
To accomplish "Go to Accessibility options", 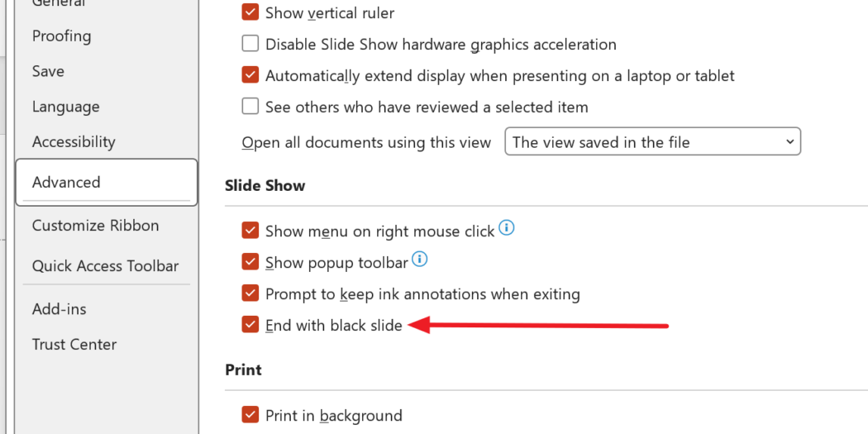I will (74, 142).
